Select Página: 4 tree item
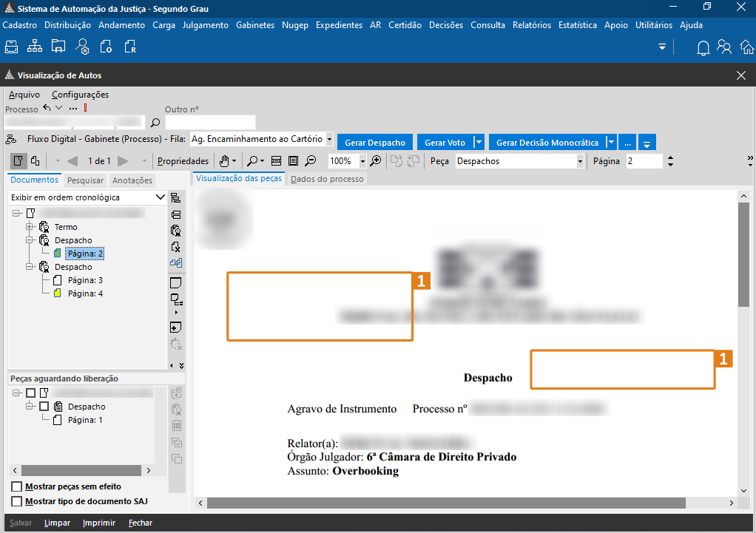Screen dimensions: 756x533 (x=85, y=293)
